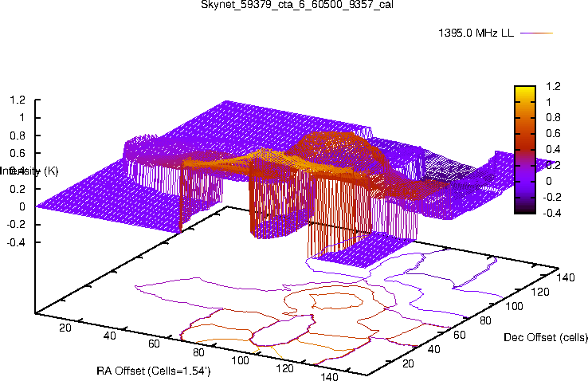Click the legend line sample beside 1395.0 MHz LL
The height and width of the screenshot is (381, 588).
[537, 33]
